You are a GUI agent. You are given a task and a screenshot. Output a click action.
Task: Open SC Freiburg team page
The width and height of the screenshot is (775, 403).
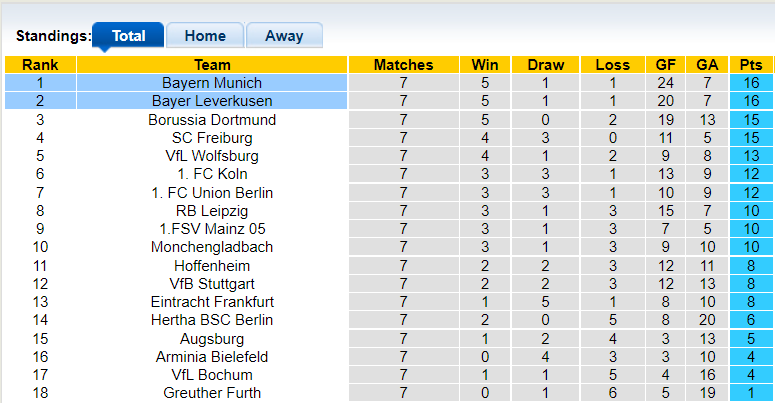[x=212, y=138]
